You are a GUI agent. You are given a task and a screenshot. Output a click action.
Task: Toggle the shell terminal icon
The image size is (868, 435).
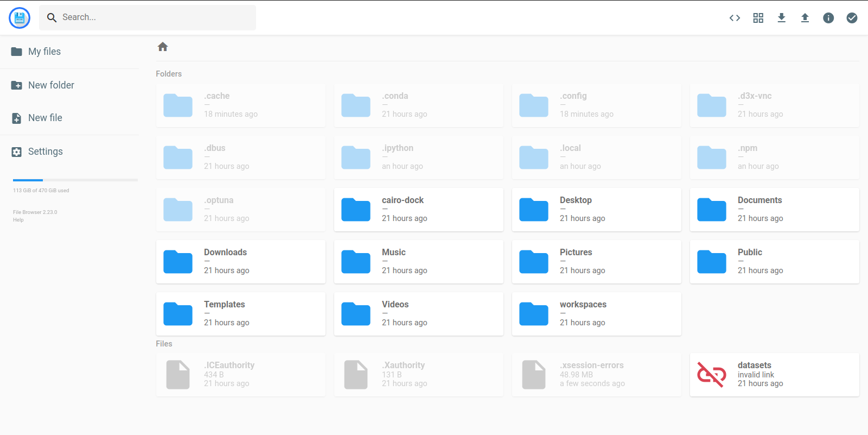(x=735, y=18)
